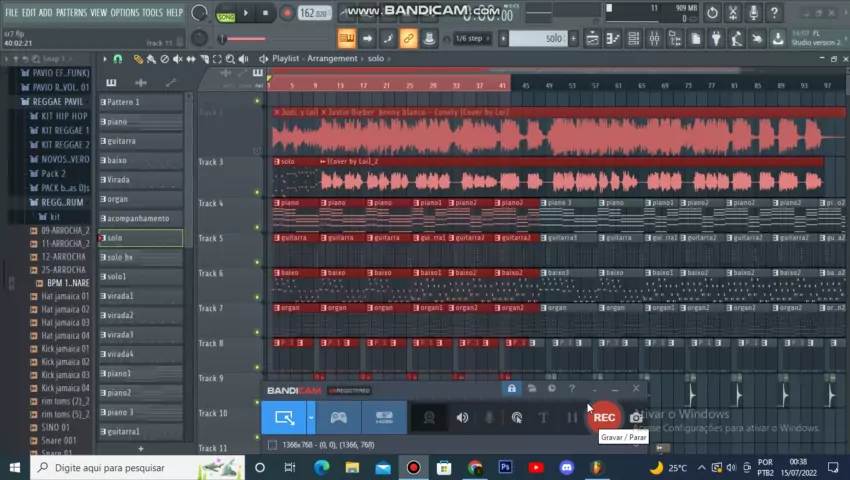Screen dimensions: 850x480
Task: Click the Bandicam screenshot camera icon
Action: 636,417
